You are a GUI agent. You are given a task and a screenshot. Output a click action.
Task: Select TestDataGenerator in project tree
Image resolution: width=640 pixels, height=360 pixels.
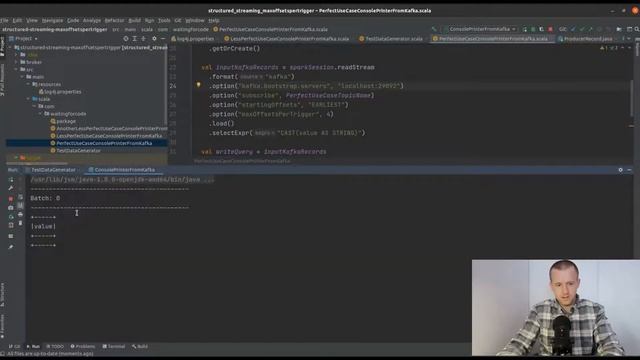(76, 151)
